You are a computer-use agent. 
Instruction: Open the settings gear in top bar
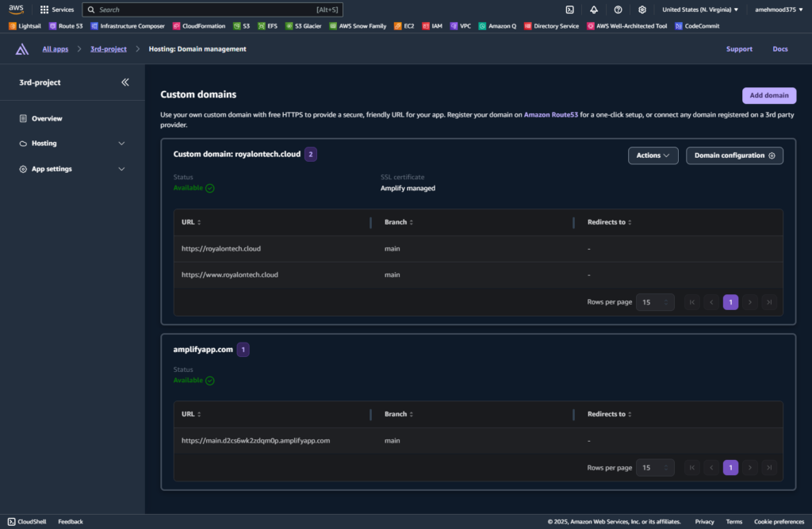click(642, 10)
